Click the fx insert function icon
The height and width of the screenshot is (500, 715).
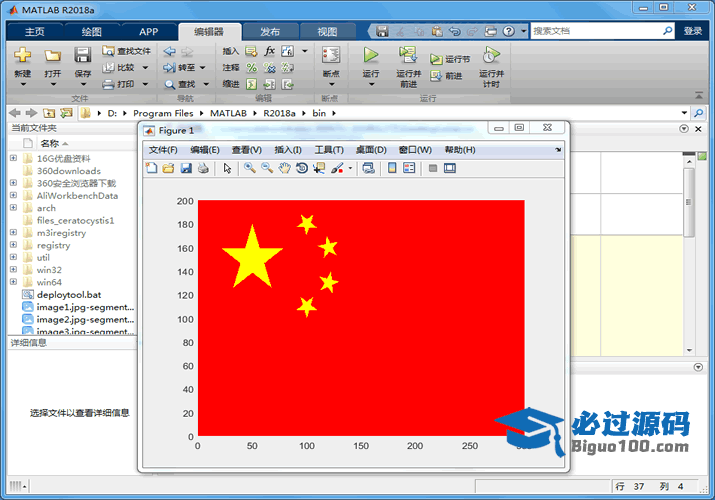point(269,51)
